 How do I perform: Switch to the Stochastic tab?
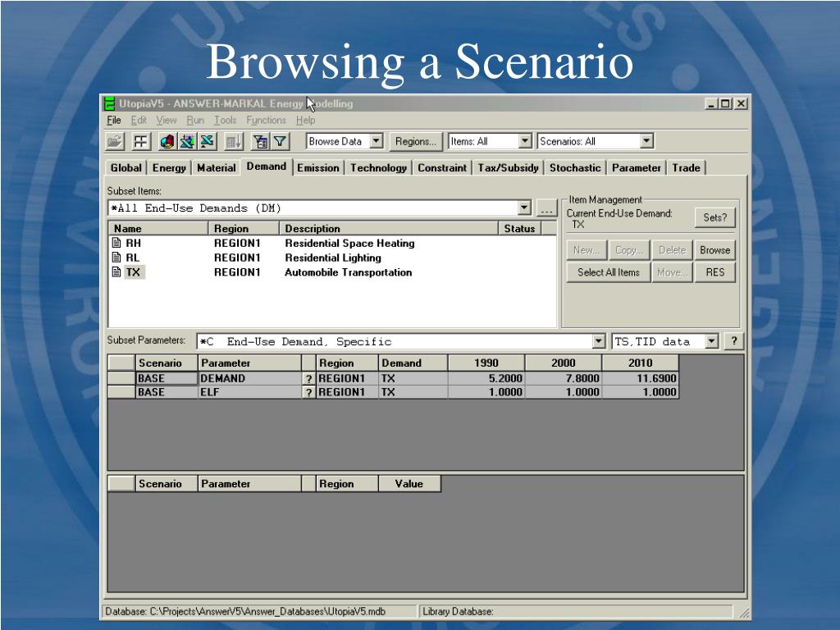[575, 167]
